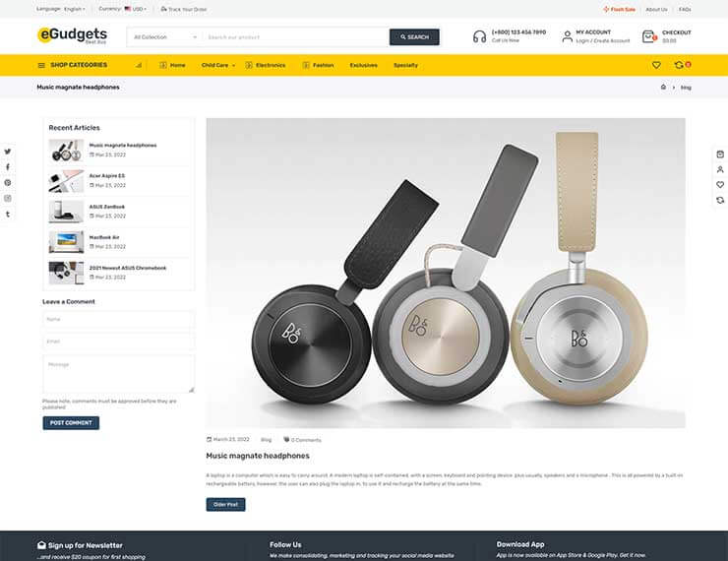
Task: Expand Shop Categories menu
Action: (79, 65)
